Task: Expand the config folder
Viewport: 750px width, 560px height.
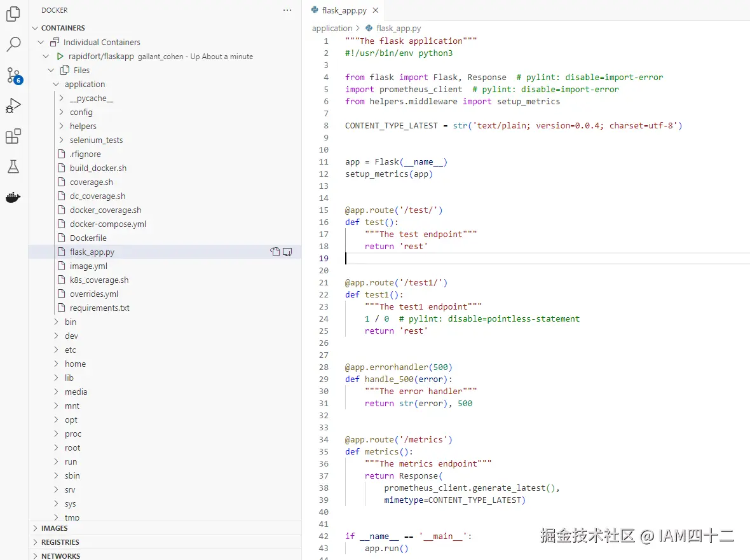Action: (x=61, y=112)
